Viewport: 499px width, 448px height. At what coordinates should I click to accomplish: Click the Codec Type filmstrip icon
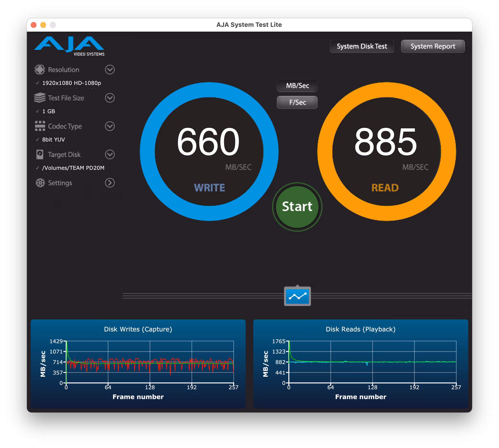pos(40,126)
